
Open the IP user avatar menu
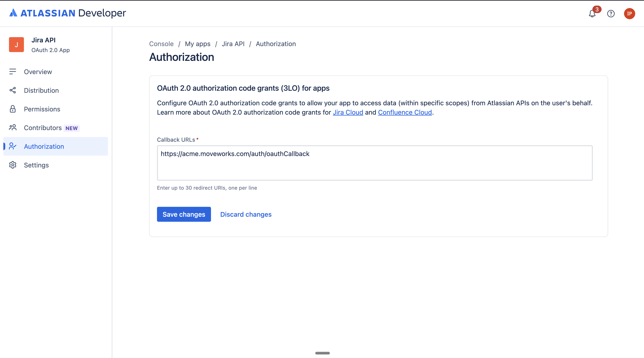629,13
